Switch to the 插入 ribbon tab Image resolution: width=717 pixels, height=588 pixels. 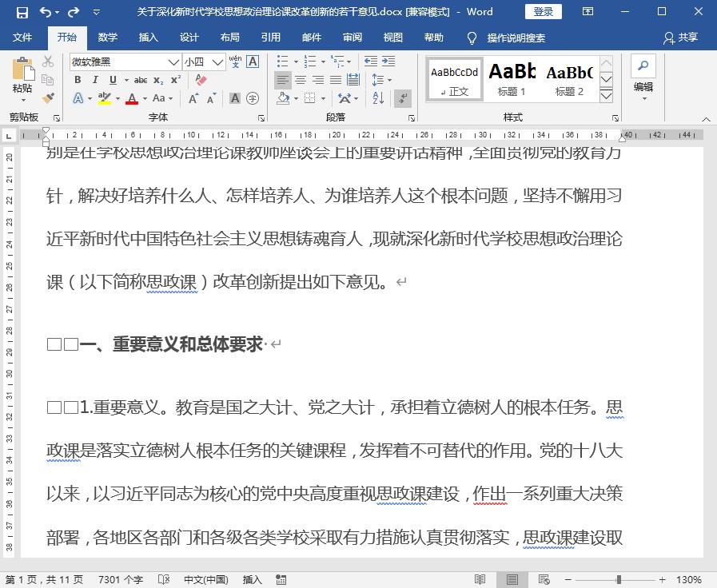148,37
